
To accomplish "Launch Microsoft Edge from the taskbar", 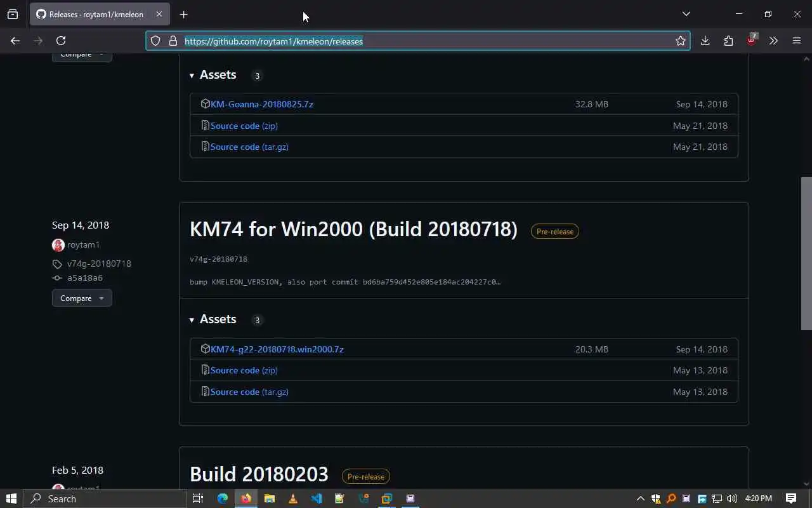I will click(222, 498).
